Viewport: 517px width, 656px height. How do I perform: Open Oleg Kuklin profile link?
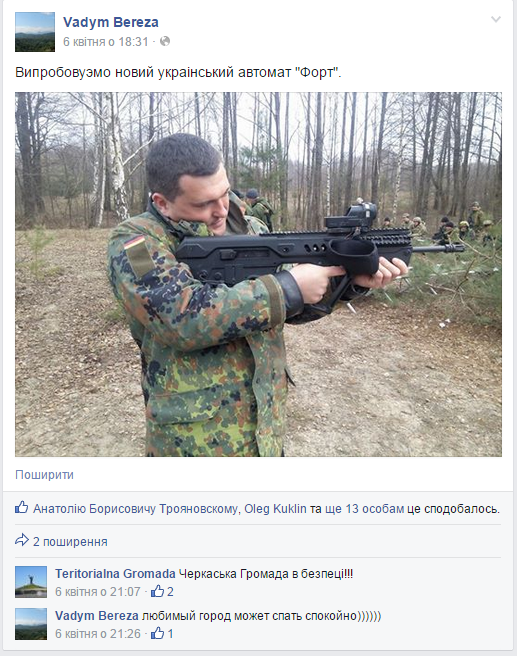click(275, 509)
